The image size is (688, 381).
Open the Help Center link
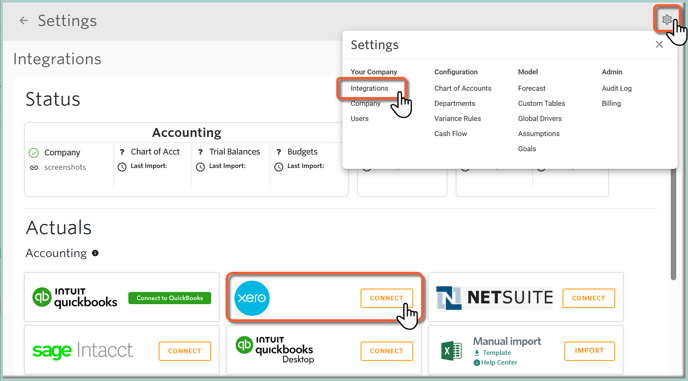(499, 363)
